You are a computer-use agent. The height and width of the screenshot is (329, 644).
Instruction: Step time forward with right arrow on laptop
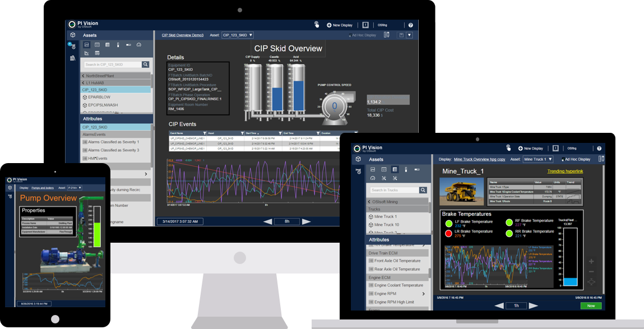point(533,305)
